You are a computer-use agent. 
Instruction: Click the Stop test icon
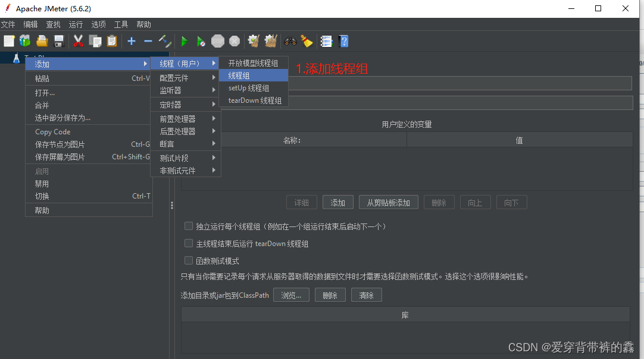coord(218,41)
